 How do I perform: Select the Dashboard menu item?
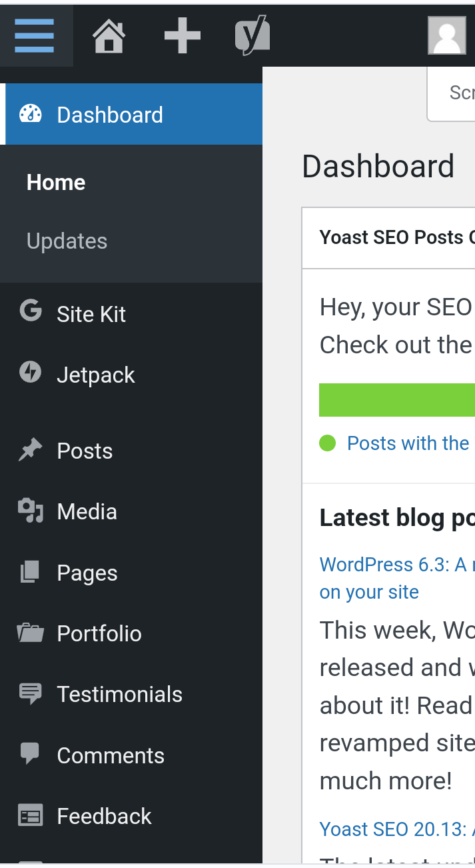[110, 115]
